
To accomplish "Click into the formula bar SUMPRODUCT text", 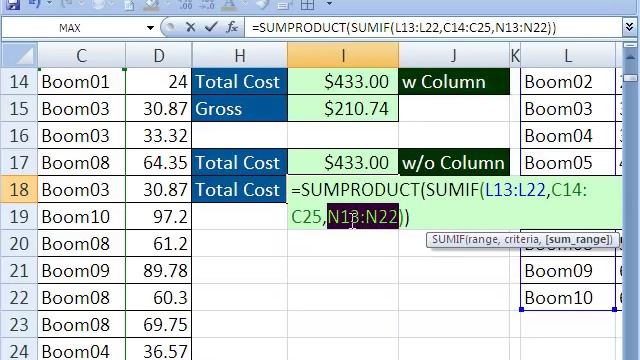I will (404, 28).
